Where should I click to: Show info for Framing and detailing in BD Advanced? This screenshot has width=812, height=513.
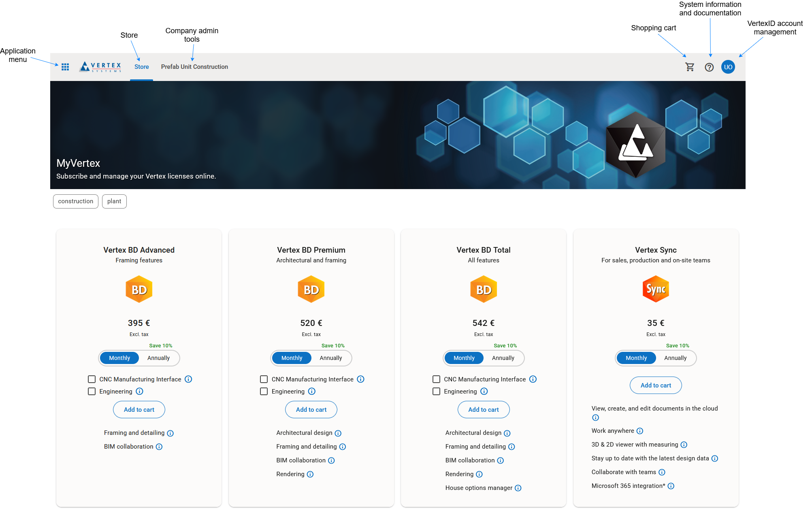tap(170, 433)
